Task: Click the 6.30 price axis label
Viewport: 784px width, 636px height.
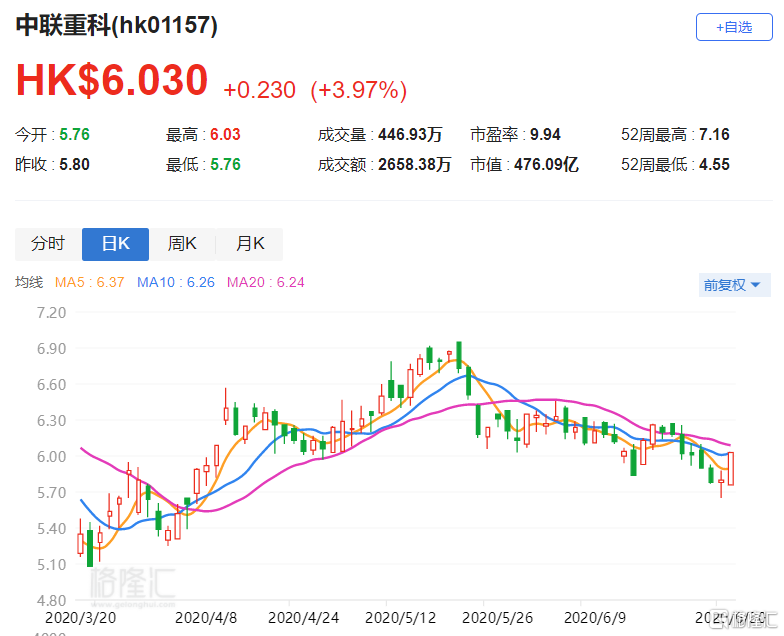Action: [52, 421]
